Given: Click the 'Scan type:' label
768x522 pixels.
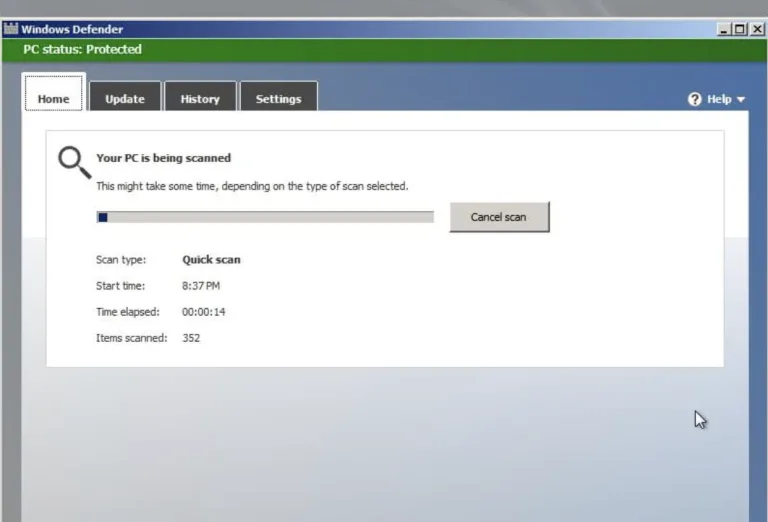Looking at the screenshot, I should click(121, 260).
